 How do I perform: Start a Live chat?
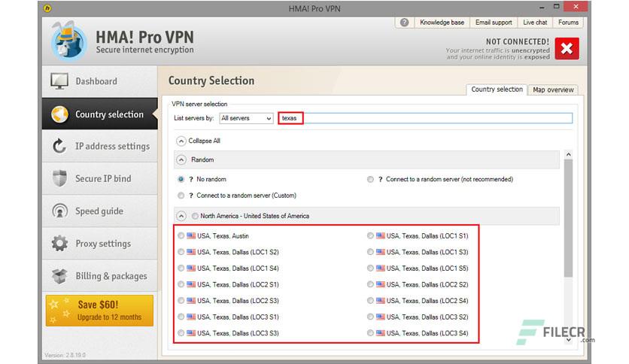535,23
